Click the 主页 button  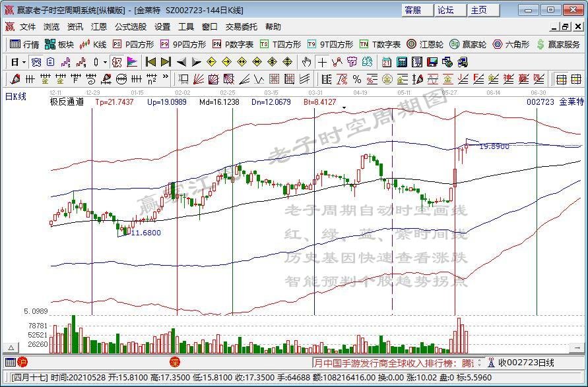(483, 10)
